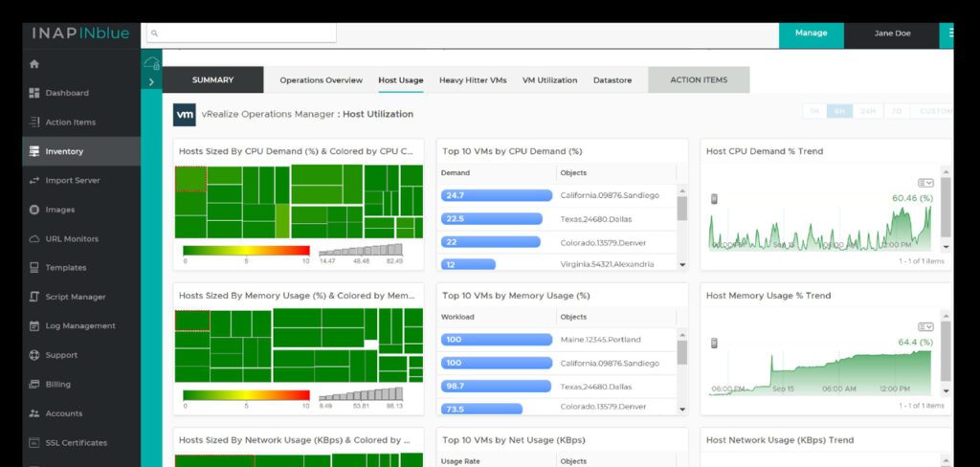Select Texas.24680.Dallas in CPU Demand list
980x467 pixels.
tap(595, 219)
